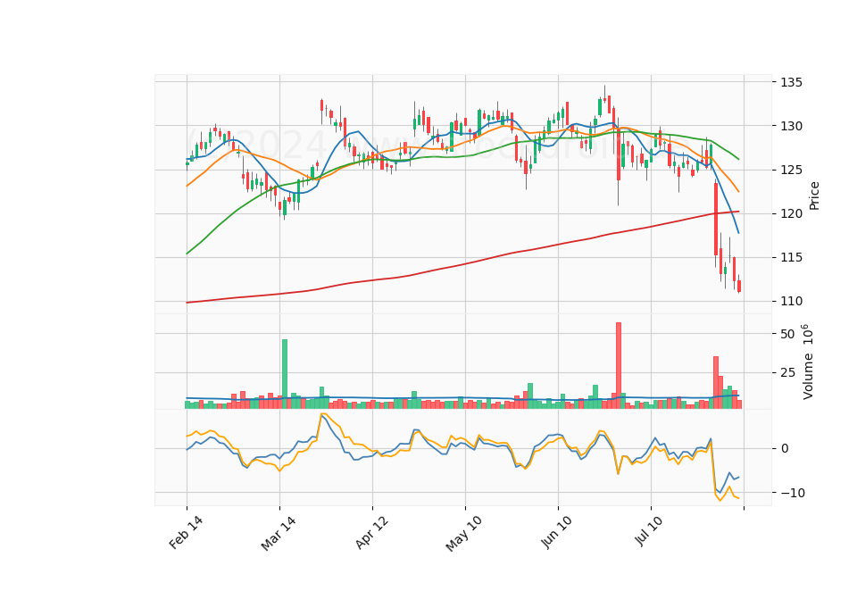Click the 0 oscillator tick label
Viewport: 857px width, 616px height.
[x=785, y=449]
